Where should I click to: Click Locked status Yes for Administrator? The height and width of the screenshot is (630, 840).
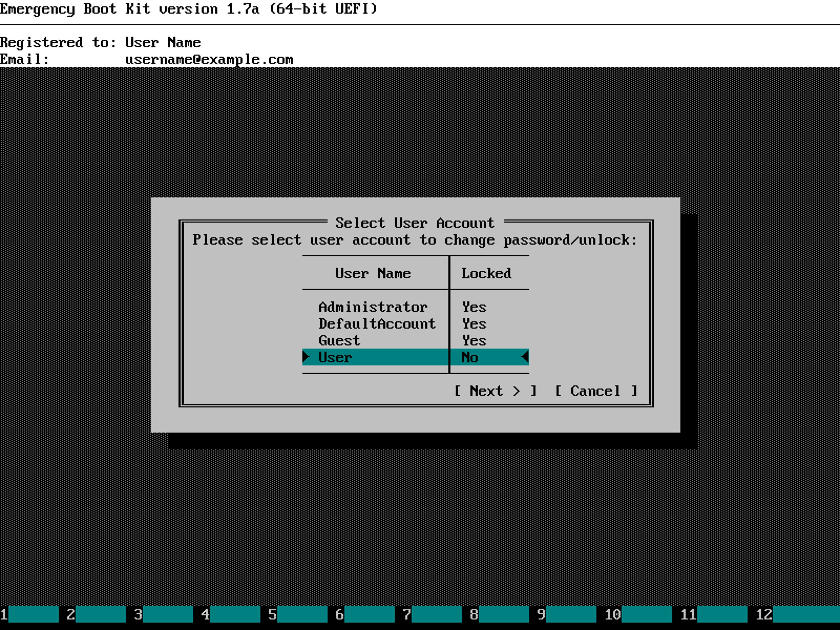pos(474,307)
